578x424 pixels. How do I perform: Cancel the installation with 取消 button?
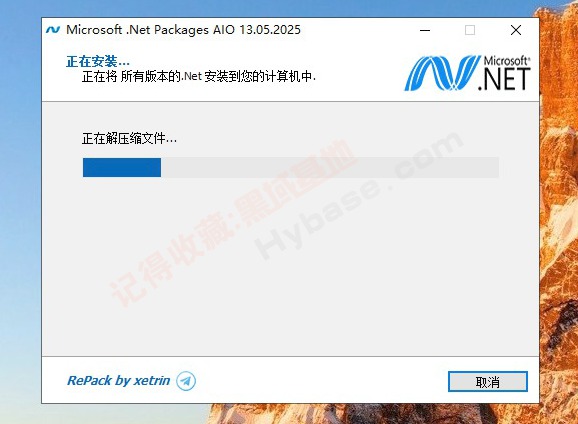click(488, 382)
